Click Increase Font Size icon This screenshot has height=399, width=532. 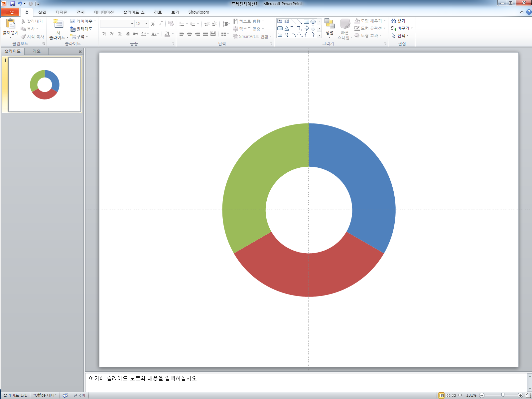pyautogui.click(x=153, y=24)
